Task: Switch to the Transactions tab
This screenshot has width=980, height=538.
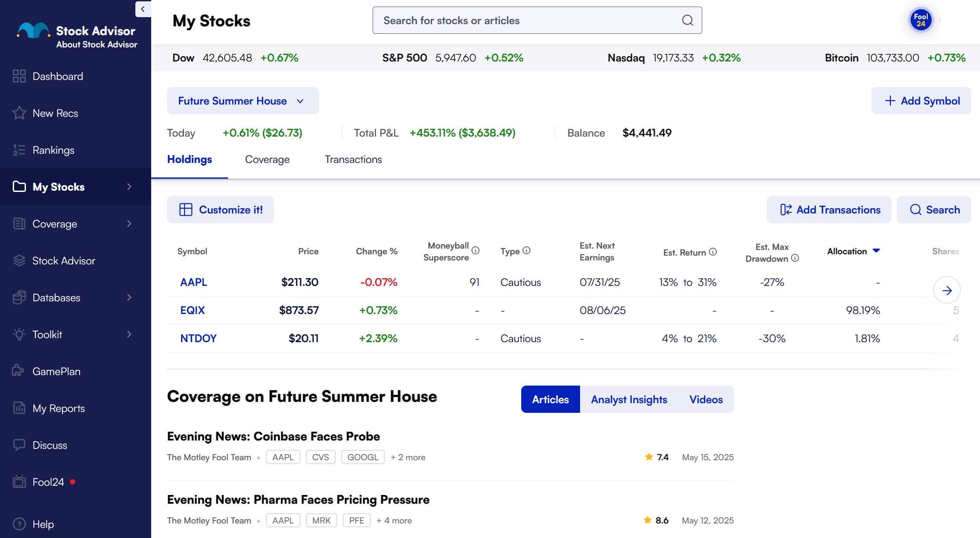Action: pyautogui.click(x=353, y=159)
